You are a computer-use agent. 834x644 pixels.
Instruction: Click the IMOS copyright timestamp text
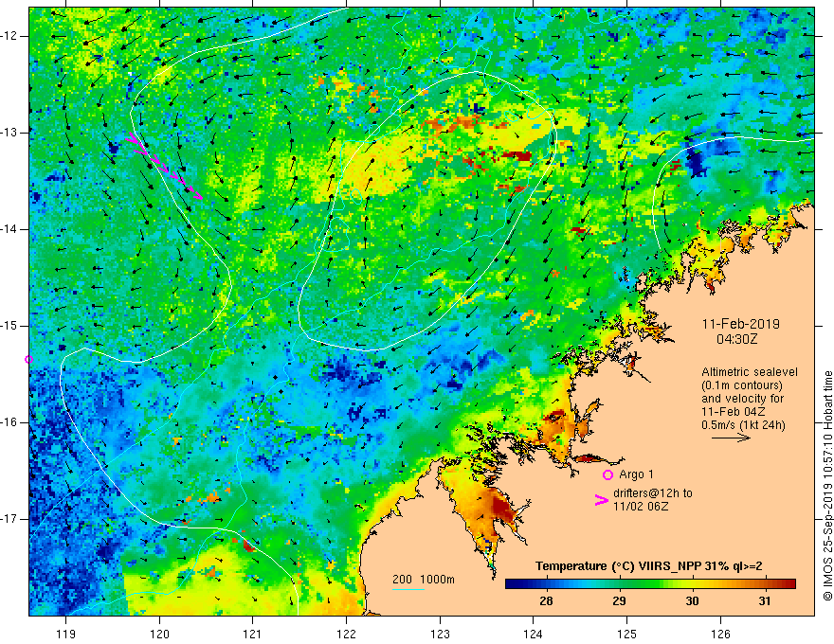[x=827, y=486]
